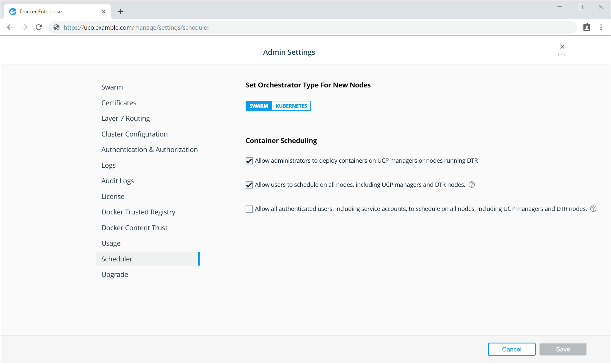Click the profile icon in browser toolbar
The height and width of the screenshot is (364, 611).
(586, 27)
